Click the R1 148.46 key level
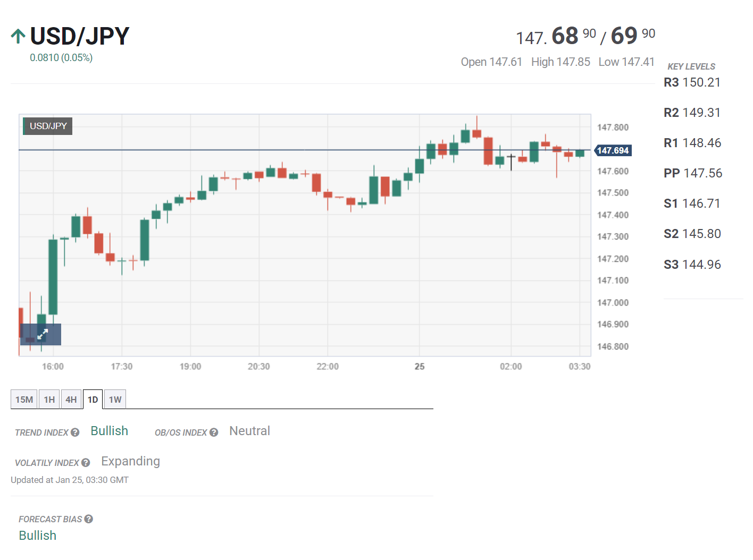Viewport: 753px width, 560px height. [x=693, y=142]
